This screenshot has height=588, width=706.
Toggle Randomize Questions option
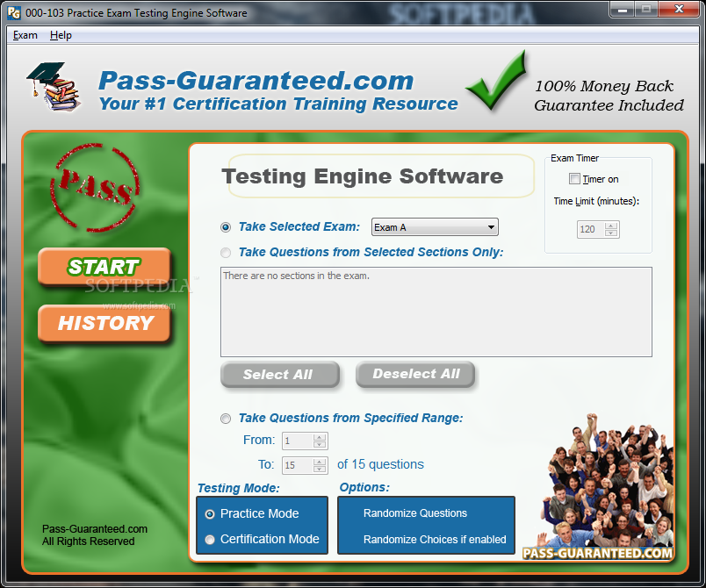(x=414, y=513)
